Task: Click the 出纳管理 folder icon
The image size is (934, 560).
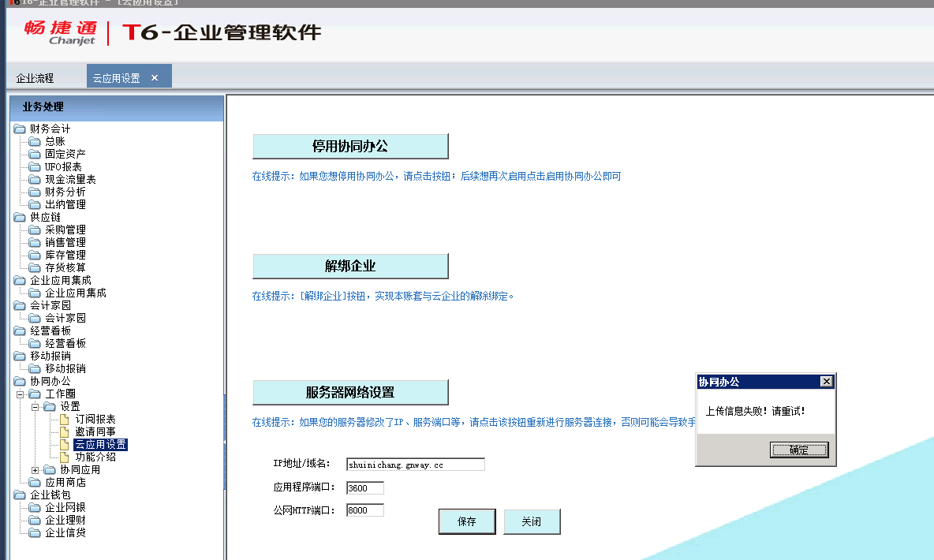Action: (x=35, y=204)
